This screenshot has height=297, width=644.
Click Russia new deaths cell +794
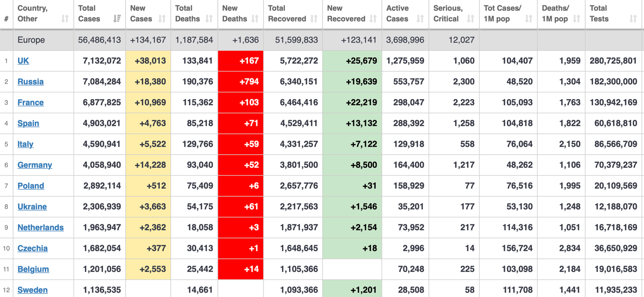pyautogui.click(x=240, y=82)
